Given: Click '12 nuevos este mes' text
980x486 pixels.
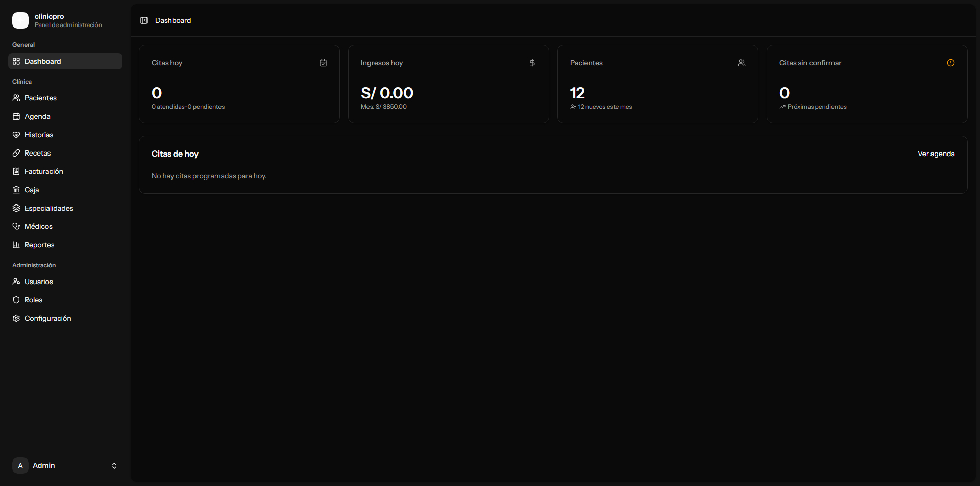Looking at the screenshot, I should 605,107.
